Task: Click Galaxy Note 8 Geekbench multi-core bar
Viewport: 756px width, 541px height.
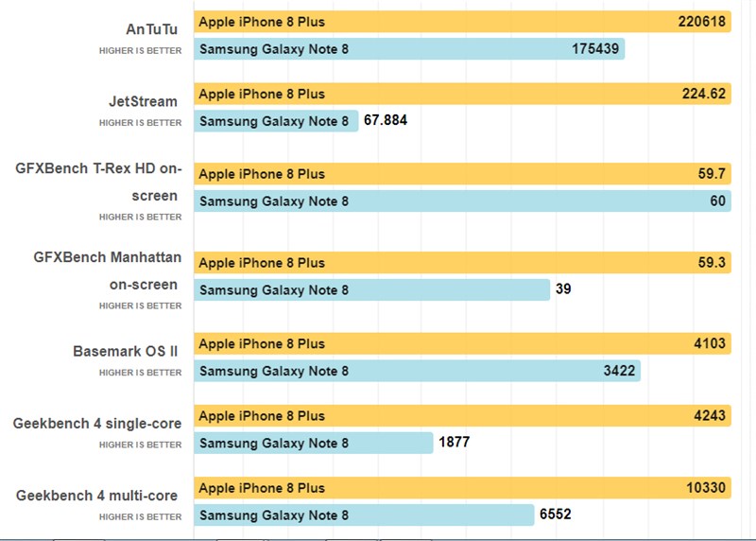Action: coord(364,515)
